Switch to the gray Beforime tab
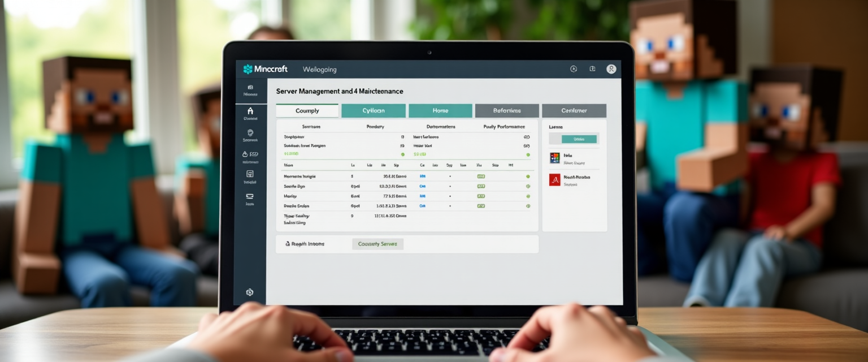This screenshot has width=868, height=362. click(507, 111)
